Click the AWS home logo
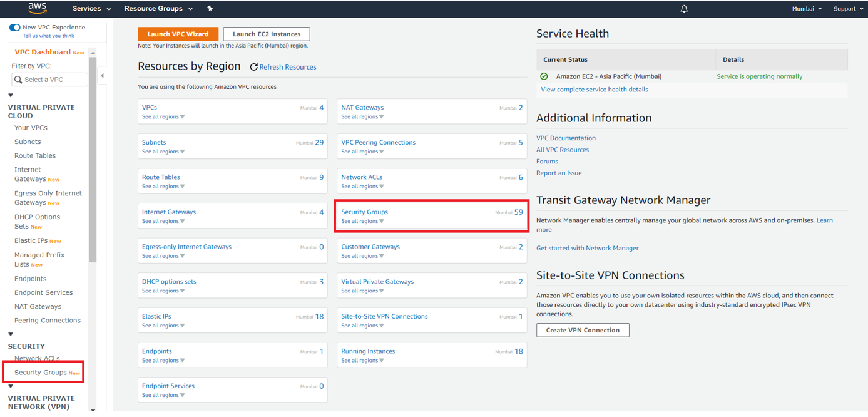The image size is (868, 417). click(x=36, y=8)
